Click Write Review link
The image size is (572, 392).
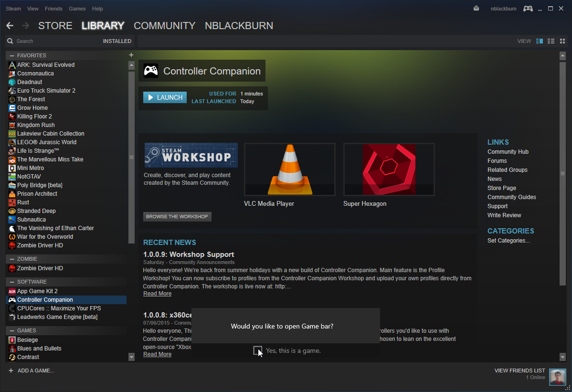coord(504,215)
